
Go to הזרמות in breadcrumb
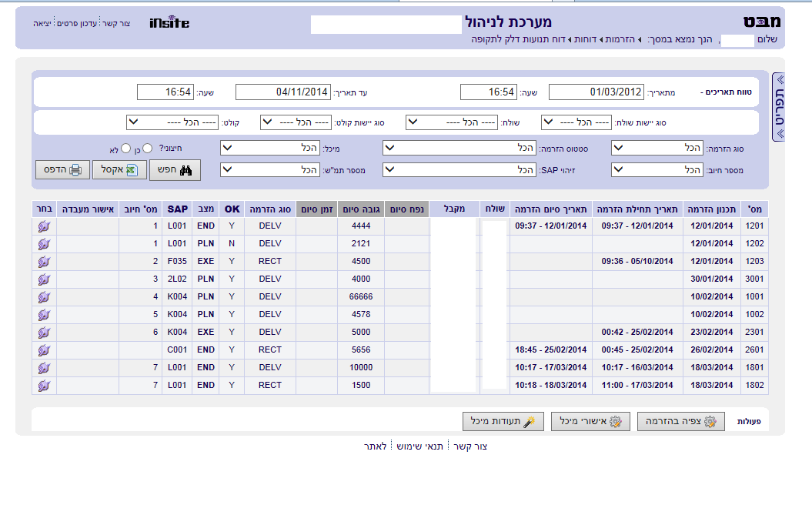(x=620, y=39)
